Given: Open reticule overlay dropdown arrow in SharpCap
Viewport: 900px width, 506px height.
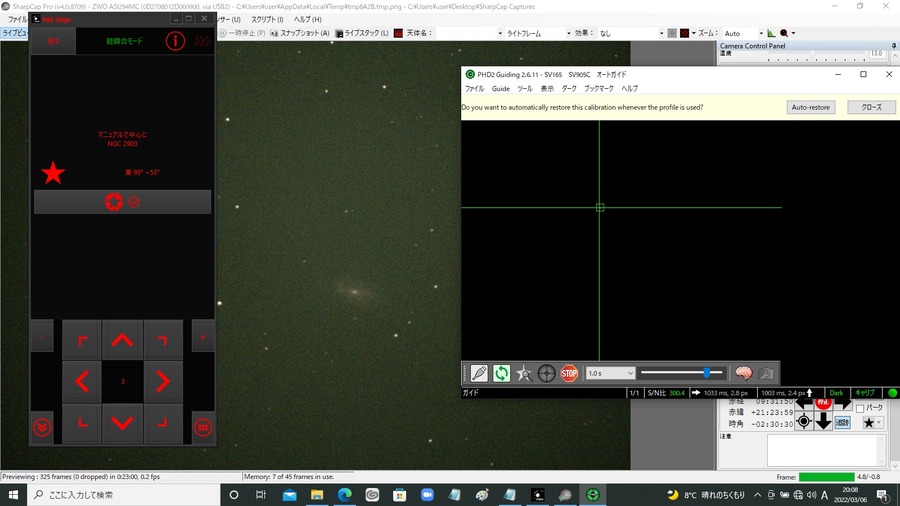Looking at the screenshot, I should (693, 33).
